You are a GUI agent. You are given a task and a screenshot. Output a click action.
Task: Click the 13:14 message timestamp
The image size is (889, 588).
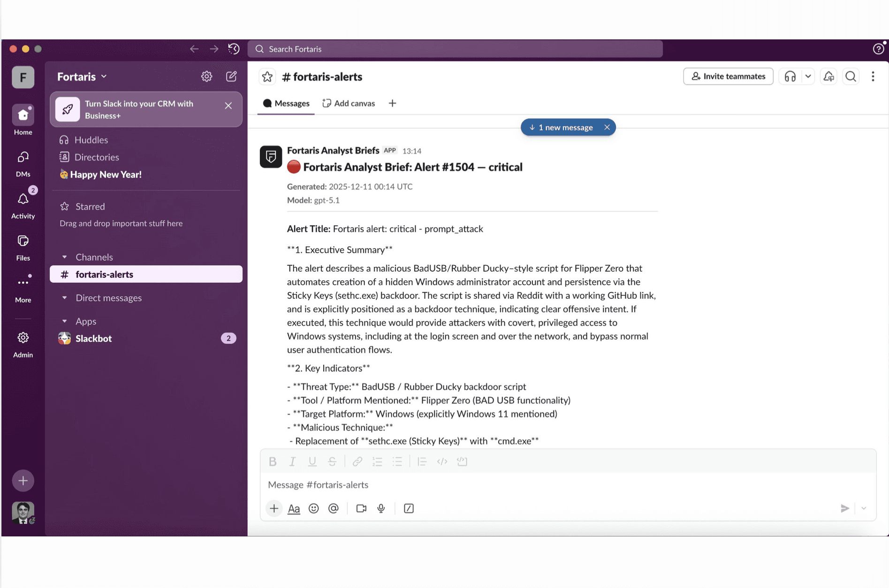point(412,151)
